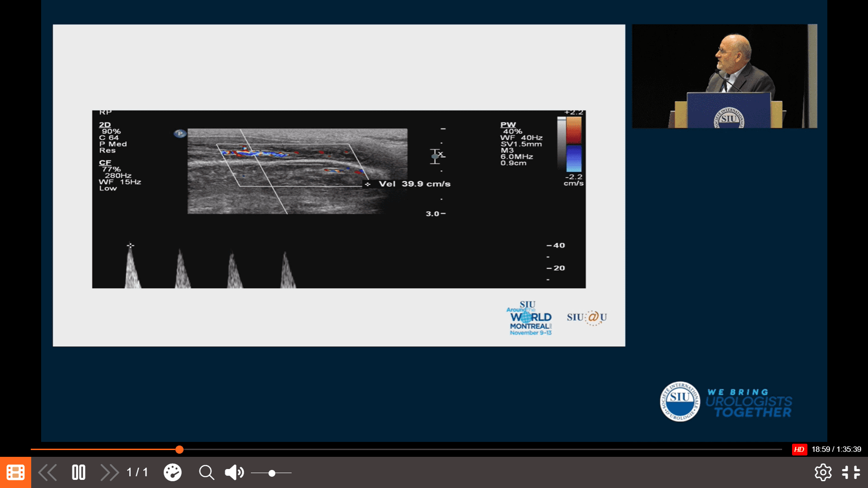Click the SIU We Bring Urologists Together logo

click(726, 402)
